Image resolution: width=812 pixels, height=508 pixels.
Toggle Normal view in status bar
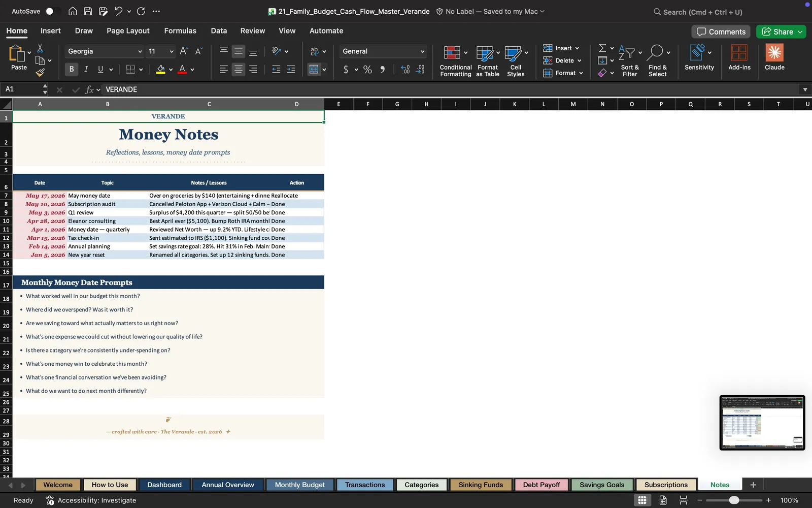pos(642,500)
